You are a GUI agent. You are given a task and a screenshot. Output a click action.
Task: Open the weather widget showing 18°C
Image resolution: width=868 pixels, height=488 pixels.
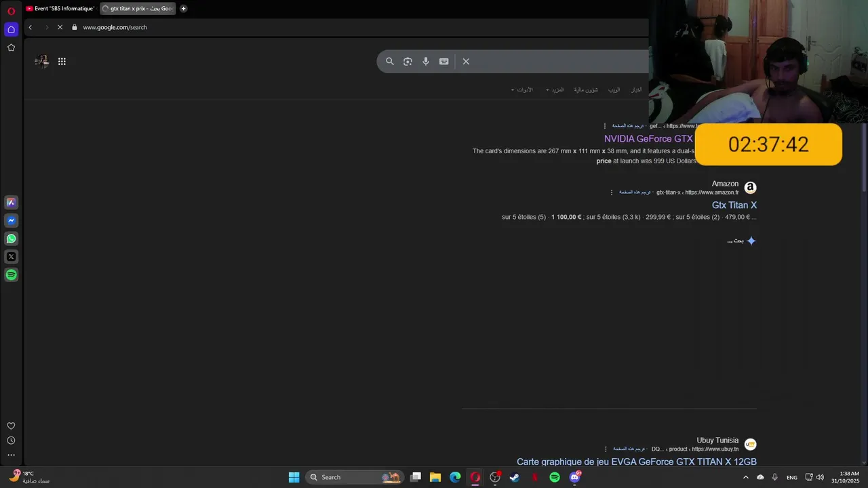pos(30,477)
